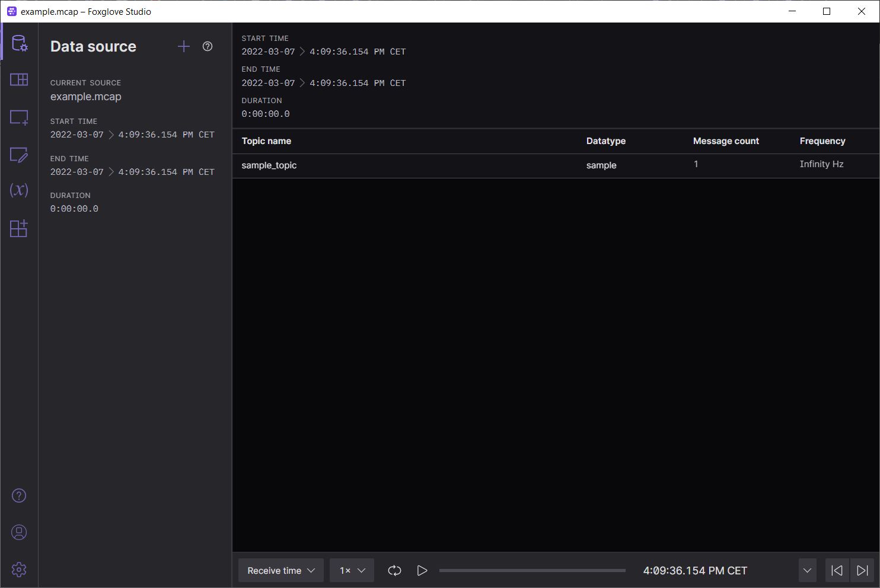
Task: Open Data source help via question mark
Action: [x=208, y=46]
